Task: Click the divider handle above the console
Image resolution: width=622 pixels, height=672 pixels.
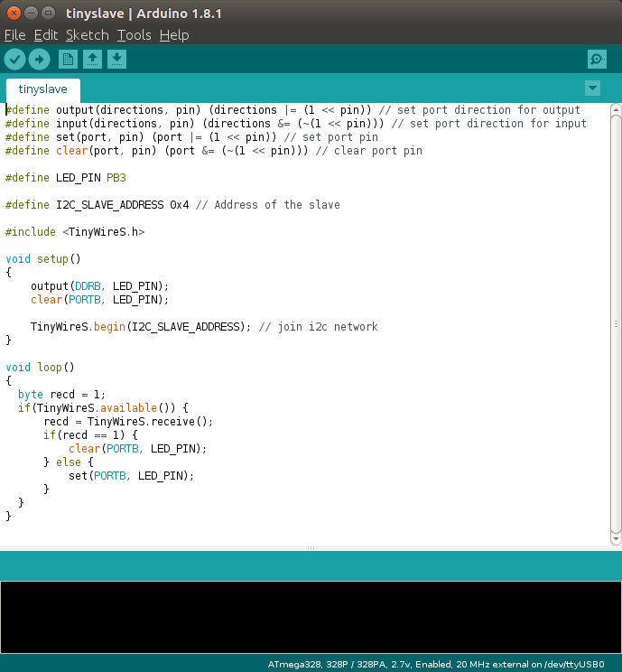Action: pyautogui.click(x=311, y=548)
